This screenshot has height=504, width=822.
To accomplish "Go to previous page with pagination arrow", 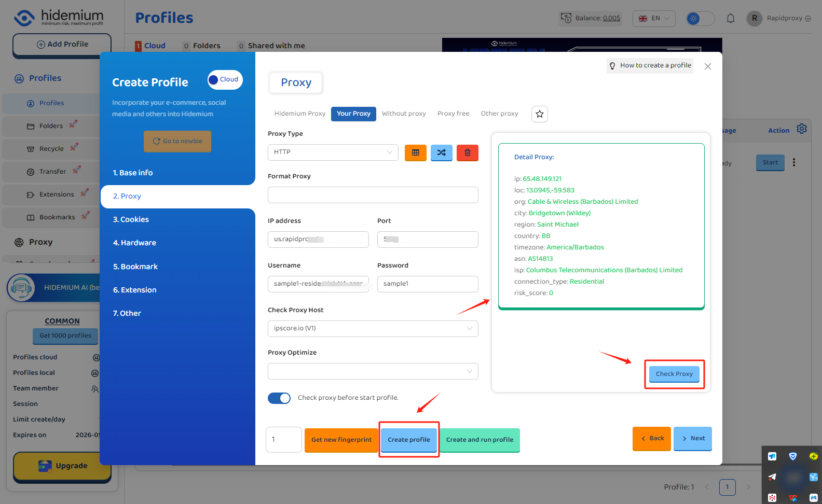I will (707, 487).
